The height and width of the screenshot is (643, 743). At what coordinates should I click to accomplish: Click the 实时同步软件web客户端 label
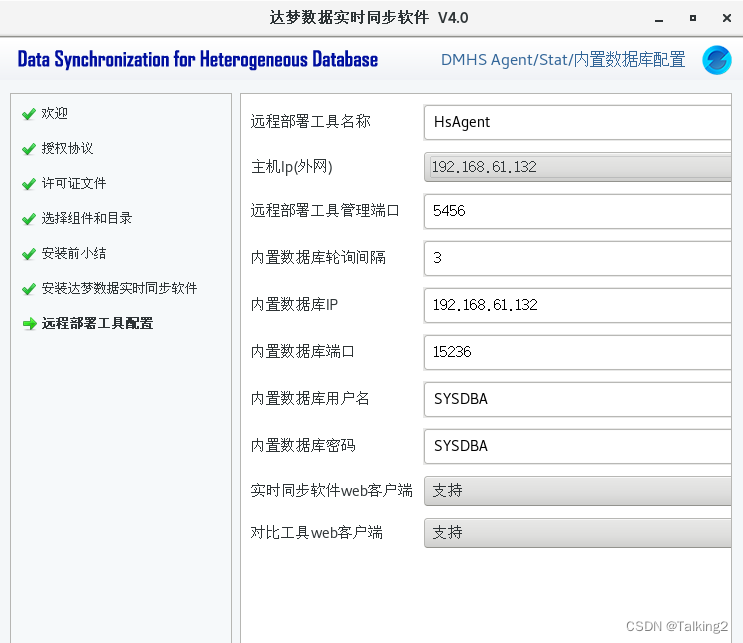pyautogui.click(x=332, y=490)
